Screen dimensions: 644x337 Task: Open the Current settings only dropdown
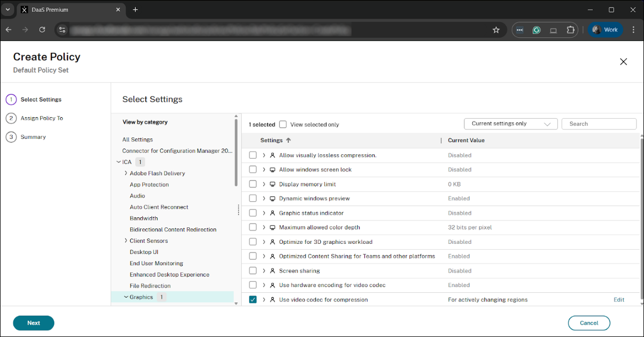(510, 124)
